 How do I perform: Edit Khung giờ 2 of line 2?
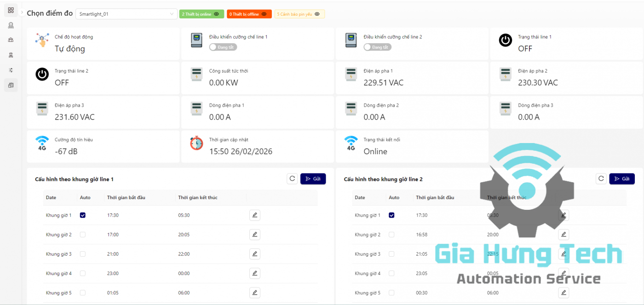coord(563,235)
